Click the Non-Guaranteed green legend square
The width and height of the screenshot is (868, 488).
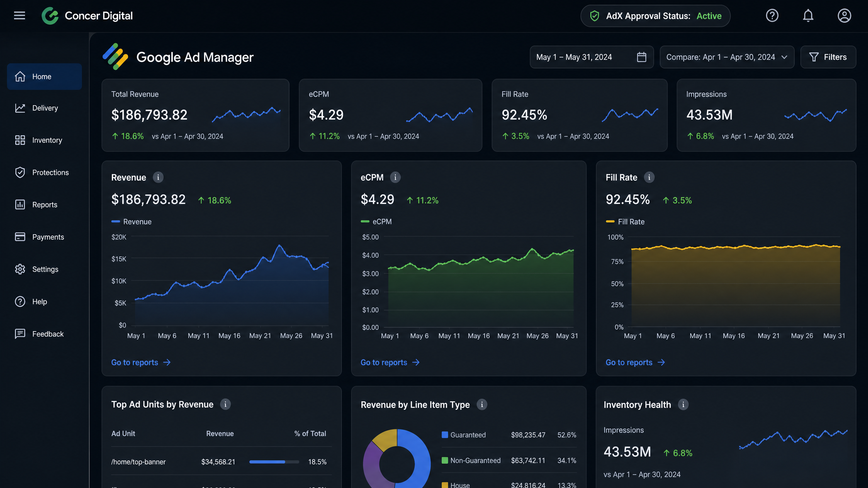[x=445, y=460]
